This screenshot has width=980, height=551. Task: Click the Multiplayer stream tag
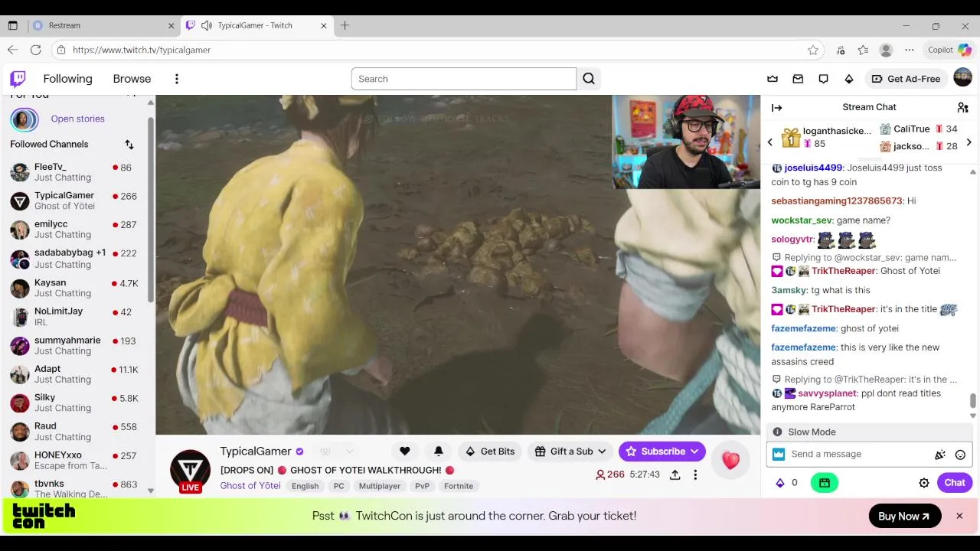click(380, 486)
